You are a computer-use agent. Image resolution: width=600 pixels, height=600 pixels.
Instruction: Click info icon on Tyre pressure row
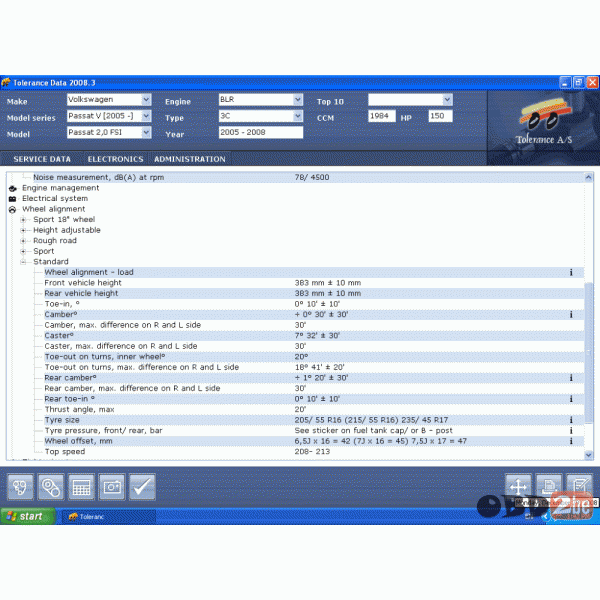(571, 430)
